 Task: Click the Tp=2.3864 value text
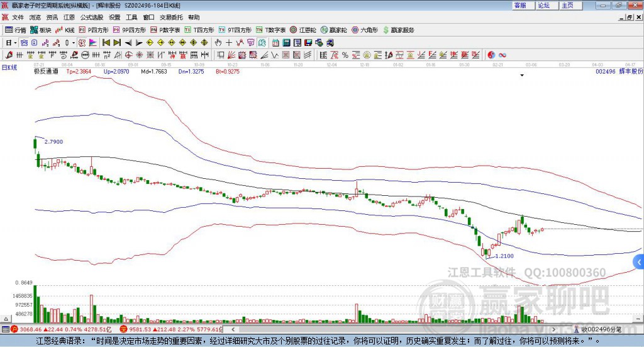click(x=79, y=72)
